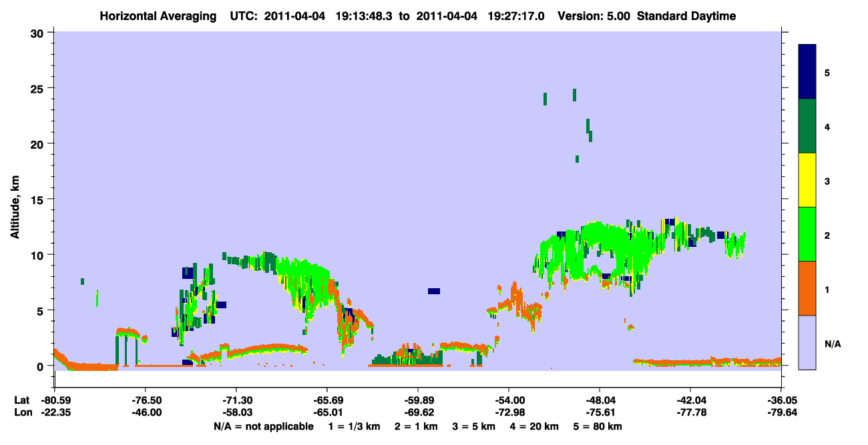Screen dimensions: 868x445
Task: Click the '4 = 20 km' legend text
Action: tap(535, 426)
